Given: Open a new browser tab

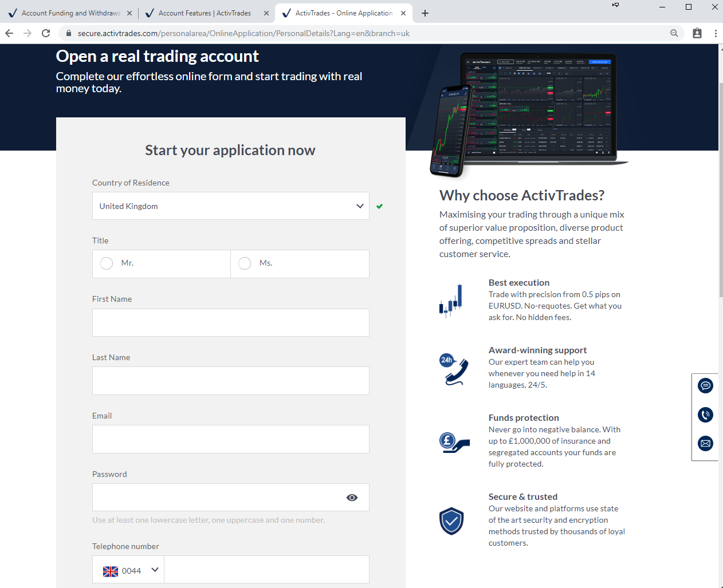Looking at the screenshot, I should [x=425, y=13].
